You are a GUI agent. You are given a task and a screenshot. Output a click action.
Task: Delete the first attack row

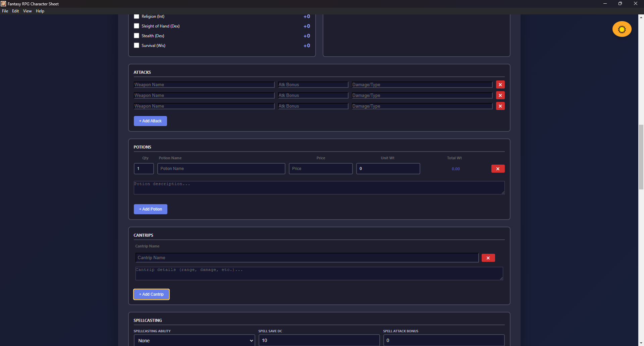pos(500,85)
